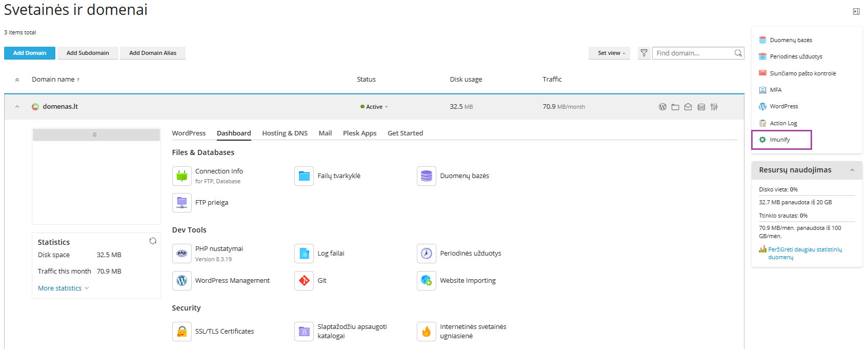
Task: Open SSL/TLS Certificates icon
Action: pos(182,332)
